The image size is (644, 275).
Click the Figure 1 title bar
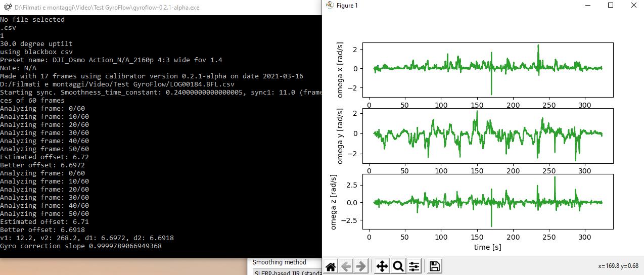455,5
